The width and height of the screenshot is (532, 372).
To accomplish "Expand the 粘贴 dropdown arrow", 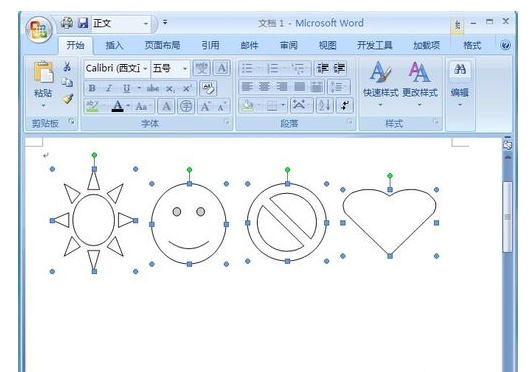I will click(x=43, y=106).
